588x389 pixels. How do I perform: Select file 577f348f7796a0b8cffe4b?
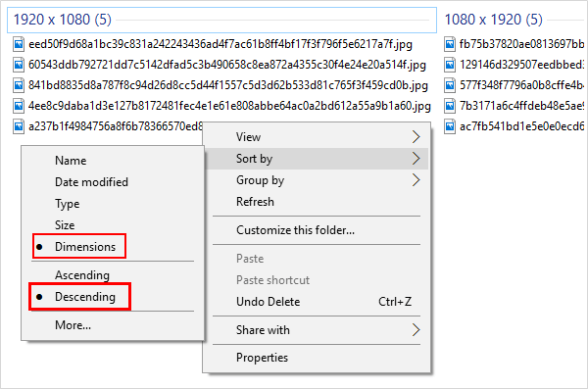[522, 85]
